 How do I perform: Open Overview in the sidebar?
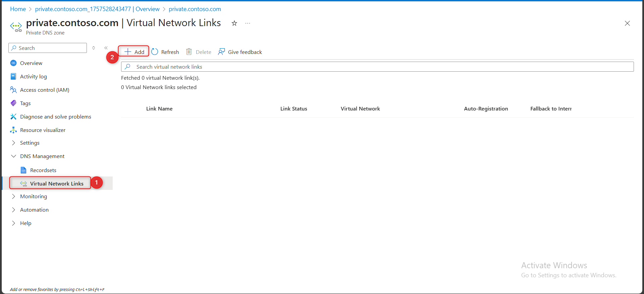point(31,63)
